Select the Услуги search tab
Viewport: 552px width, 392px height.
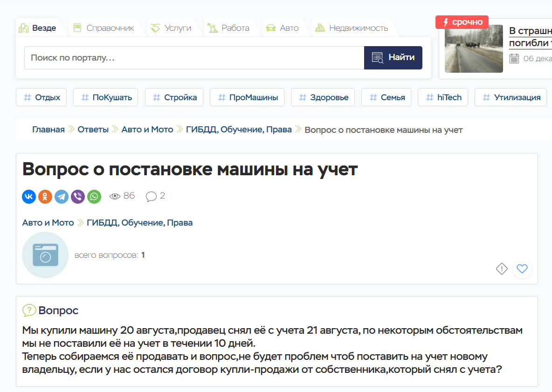(171, 28)
